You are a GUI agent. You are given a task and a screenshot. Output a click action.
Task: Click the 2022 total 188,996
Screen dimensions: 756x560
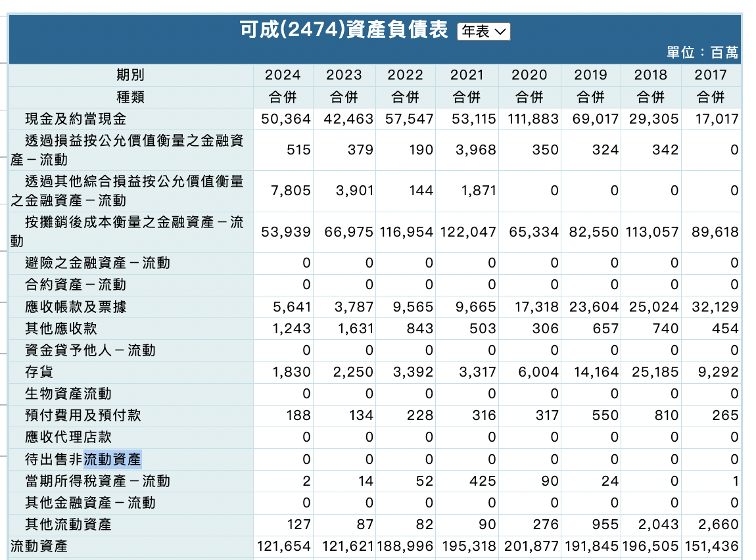coord(405,546)
